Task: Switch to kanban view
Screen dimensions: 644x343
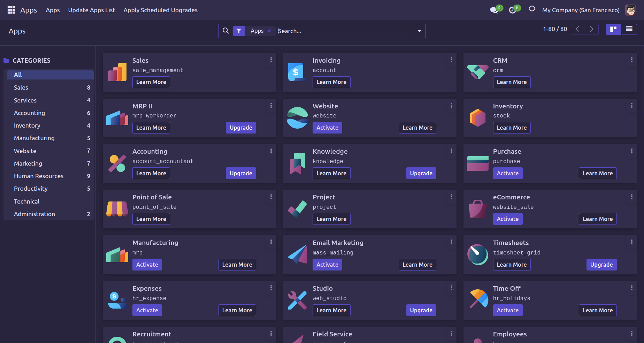Action: point(613,29)
